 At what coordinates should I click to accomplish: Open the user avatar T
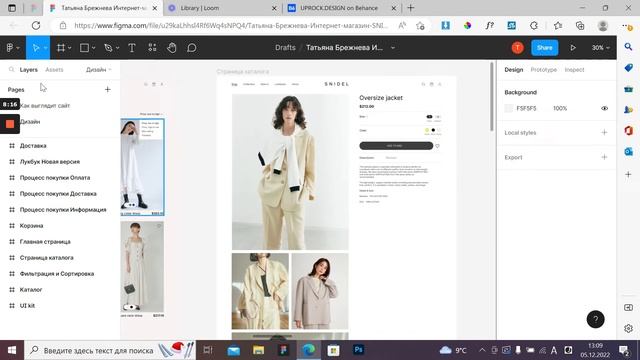tap(518, 48)
